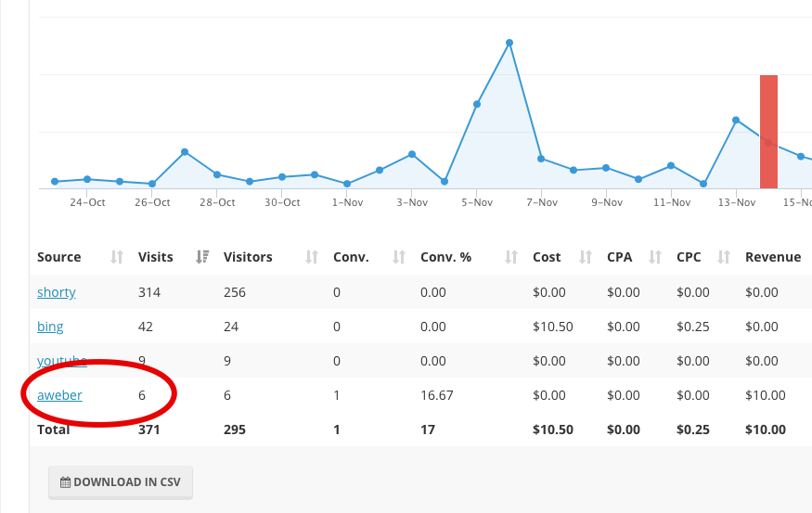Open the bing source link
This screenshot has height=513, width=812.
[x=50, y=327]
